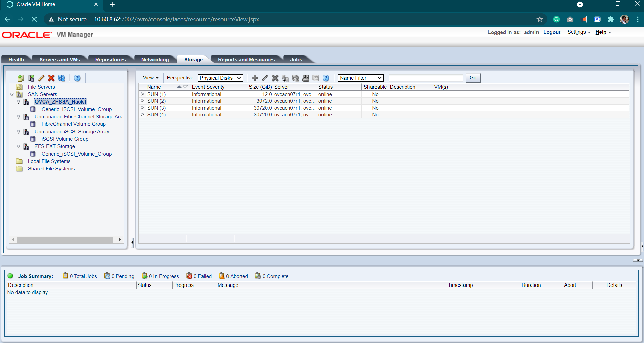Click the Local File Systems folder icon
Viewport: 644px width, 343px height.
pyautogui.click(x=19, y=161)
